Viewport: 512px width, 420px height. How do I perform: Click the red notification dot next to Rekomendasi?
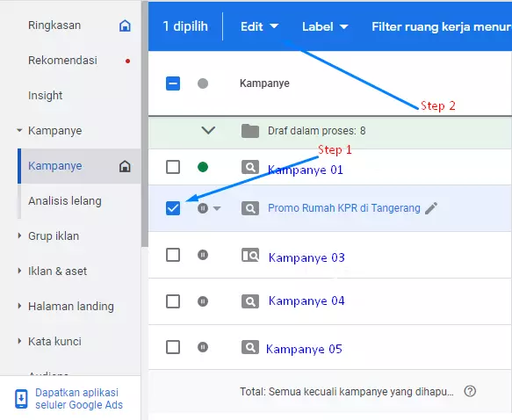click(127, 61)
